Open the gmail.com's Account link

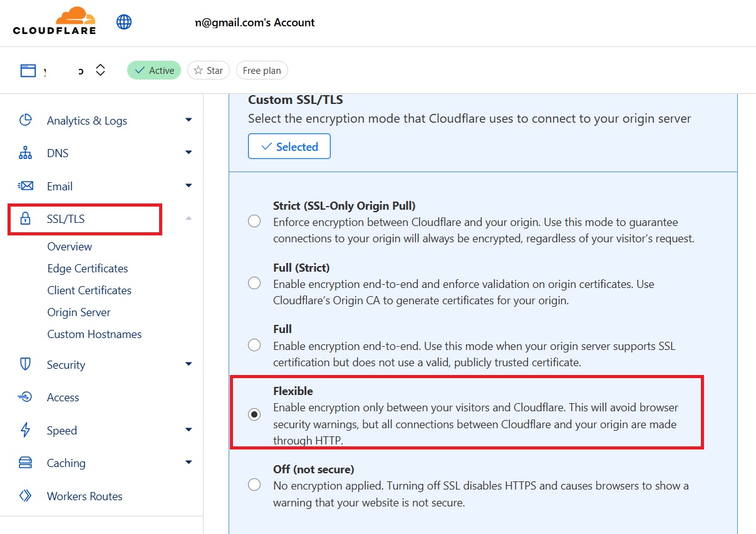pos(255,23)
